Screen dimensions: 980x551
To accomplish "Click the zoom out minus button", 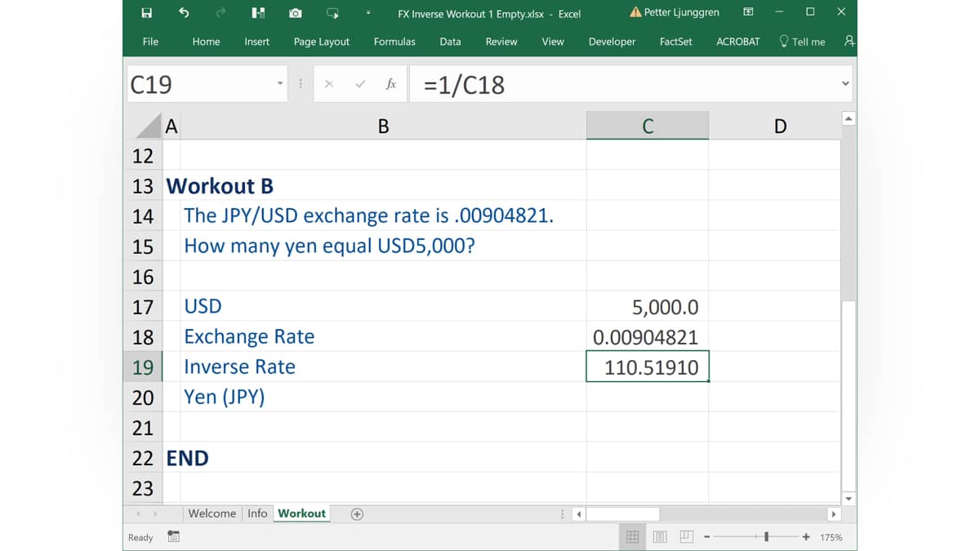I will pyautogui.click(x=707, y=537).
